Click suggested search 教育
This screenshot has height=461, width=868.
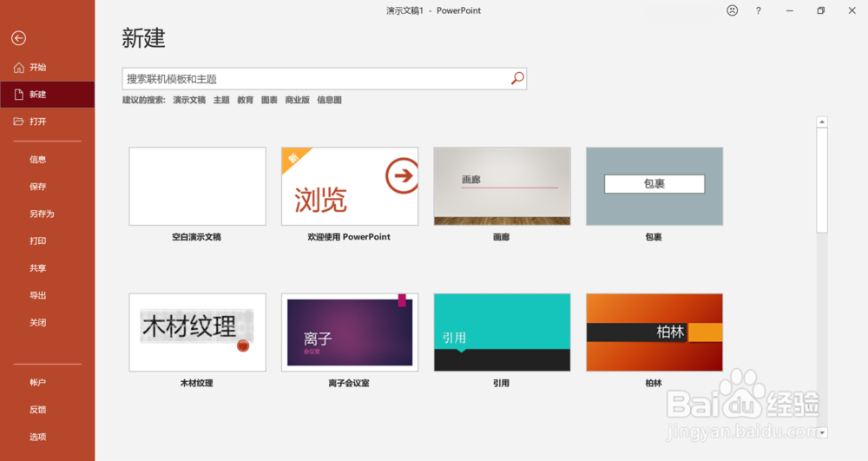point(246,100)
